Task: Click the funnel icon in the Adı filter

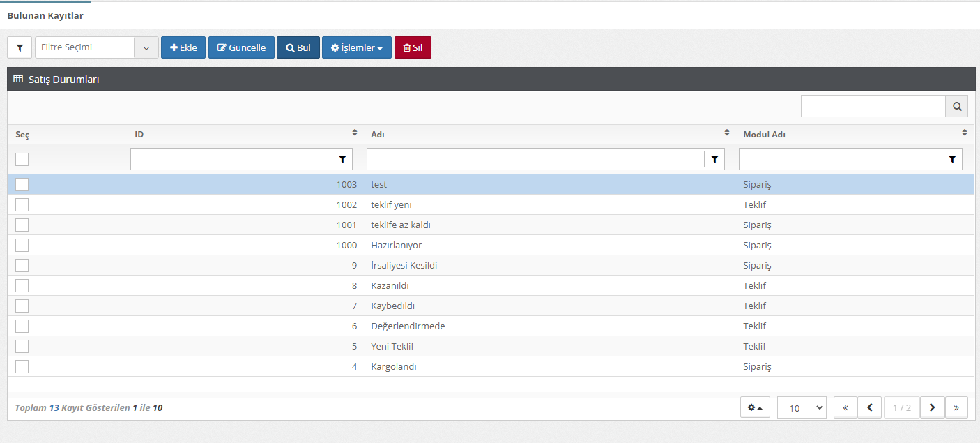Action: coord(714,159)
